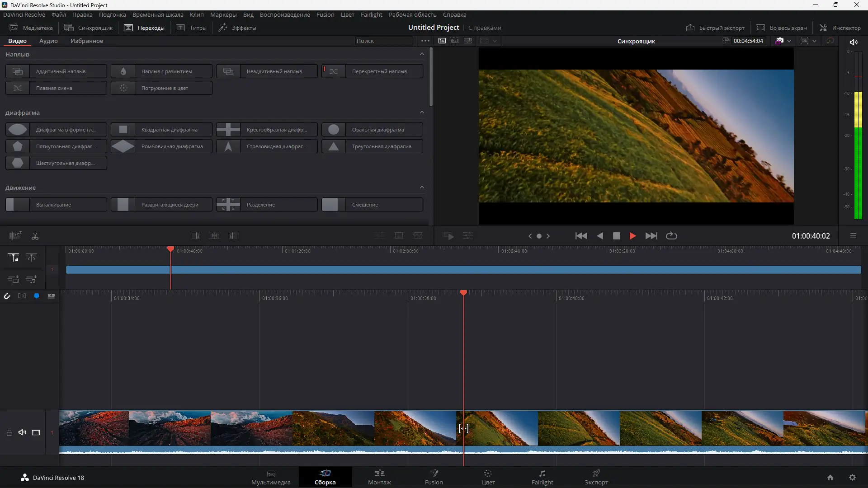Open the Медиатека panel
Image resolution: width=868 pixels, height=488 pixels.
click(31, 28)
